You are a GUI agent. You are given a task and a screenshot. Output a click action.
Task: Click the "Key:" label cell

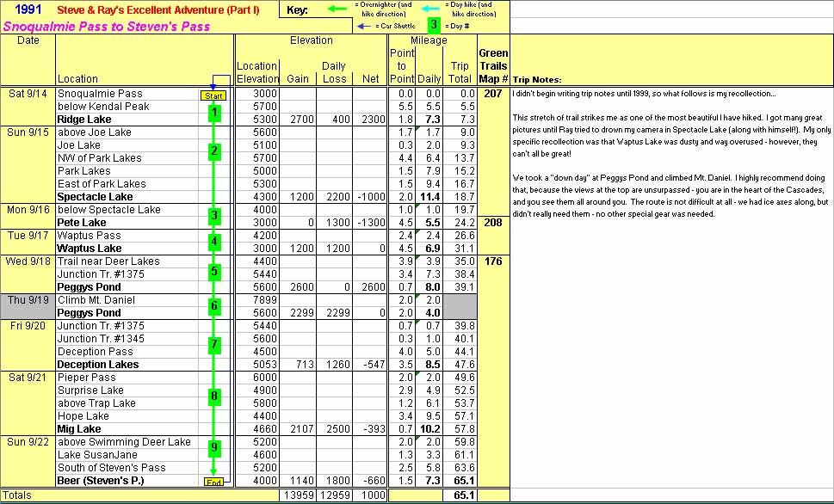click(297, 10)
